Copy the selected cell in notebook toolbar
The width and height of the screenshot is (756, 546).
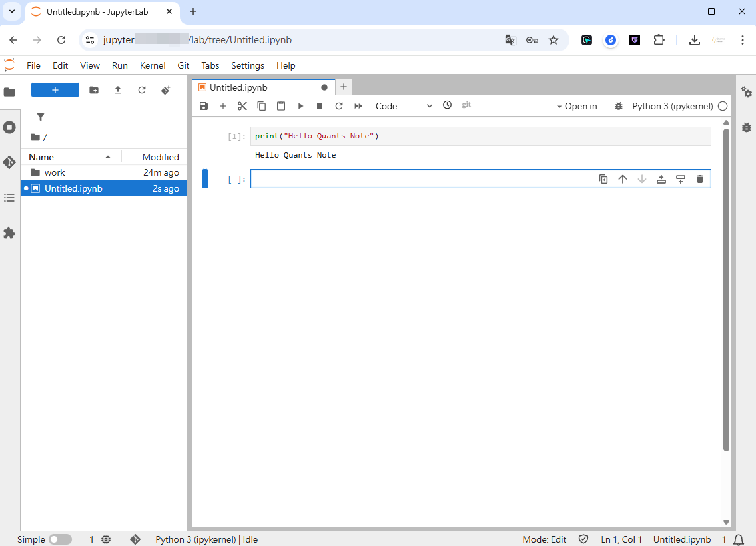(x=261, y=106)
